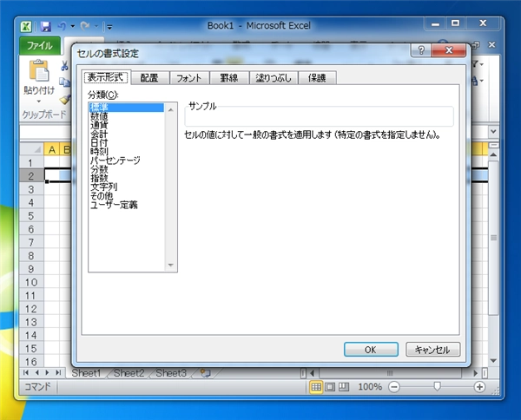
Task: Go to first sheet with tab navigation arrow
Action: [26, 373]
